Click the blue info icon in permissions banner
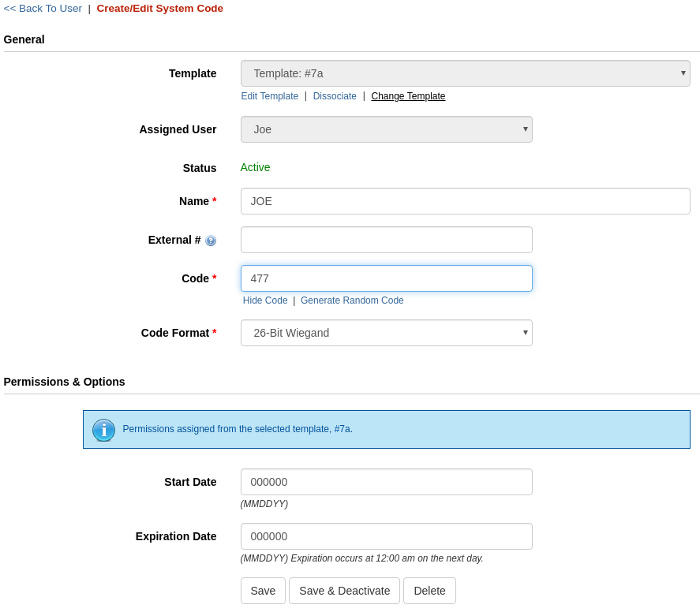This screenshot has height=612, width=700. pos(103,430)
